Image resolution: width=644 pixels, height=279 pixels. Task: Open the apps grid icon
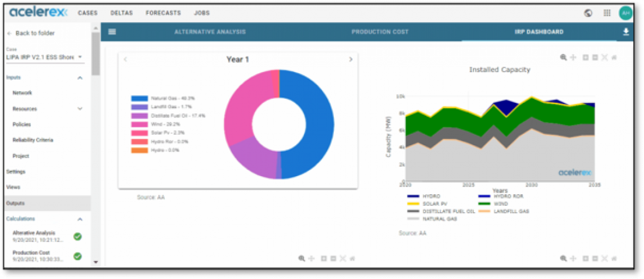click(607, 13)
